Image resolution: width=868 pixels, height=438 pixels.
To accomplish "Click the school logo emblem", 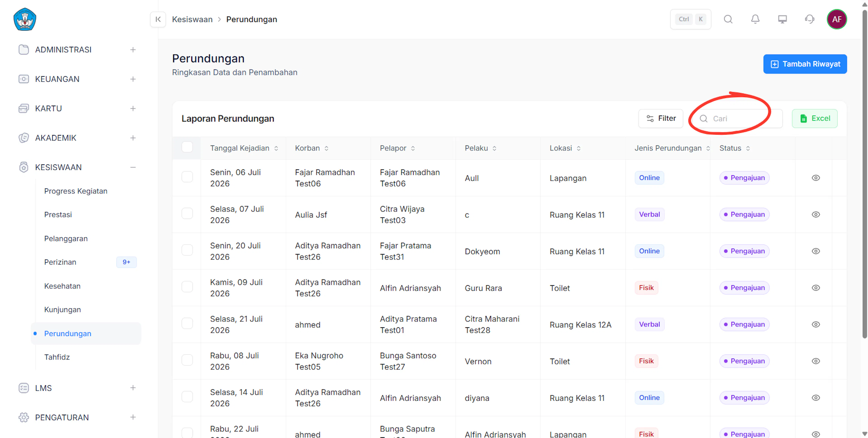I will (x=25, y=19).
